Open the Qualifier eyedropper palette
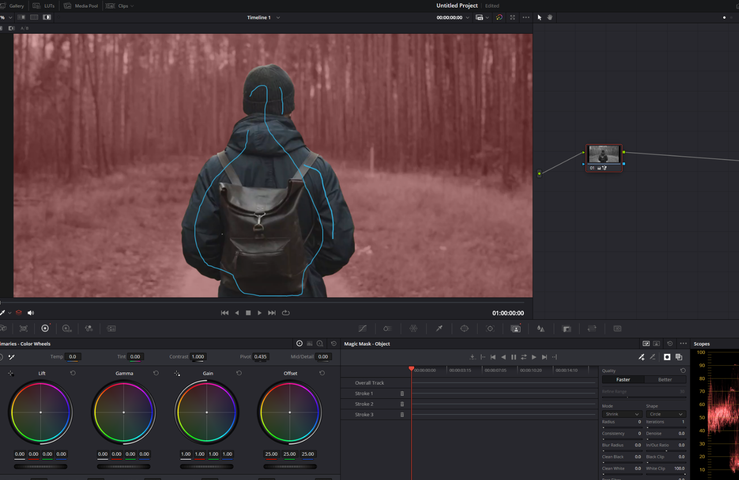The image size is (739, 480). 438,328
